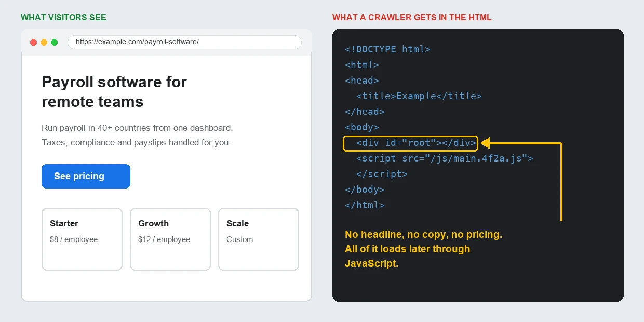The height and width of the screenshot is (322, 644).
Task: Click the "All of it loads later through" note
Action: tap(407, 249)
